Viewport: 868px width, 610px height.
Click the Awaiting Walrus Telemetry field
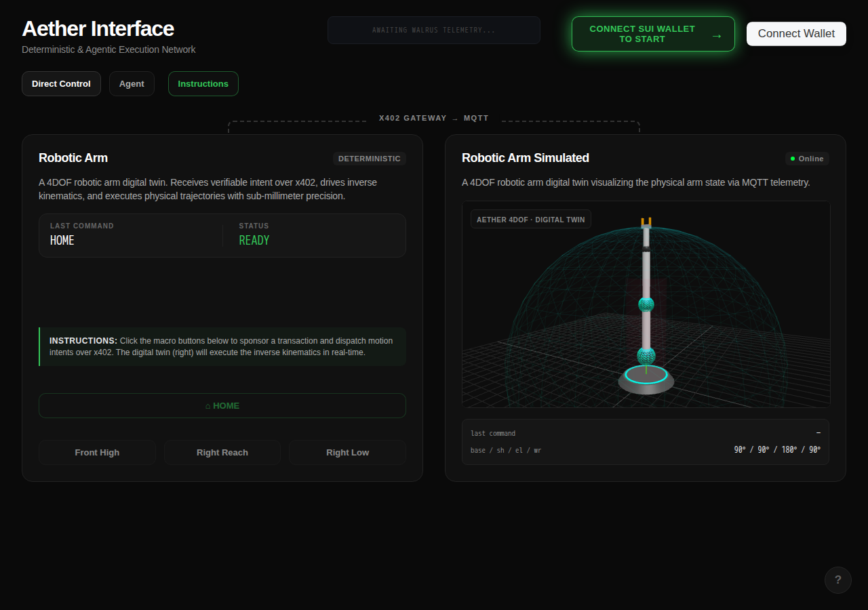tap(434, 30)
